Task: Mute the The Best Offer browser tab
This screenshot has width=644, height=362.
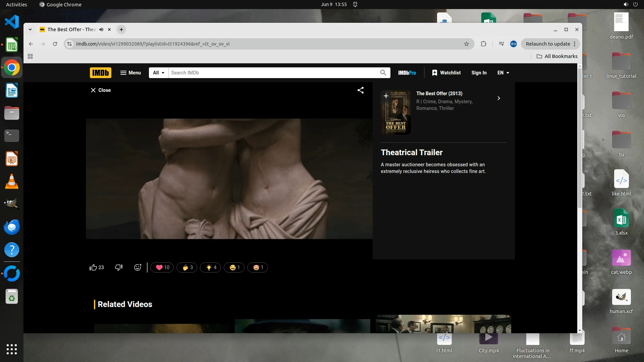Action: click(101, 29)
